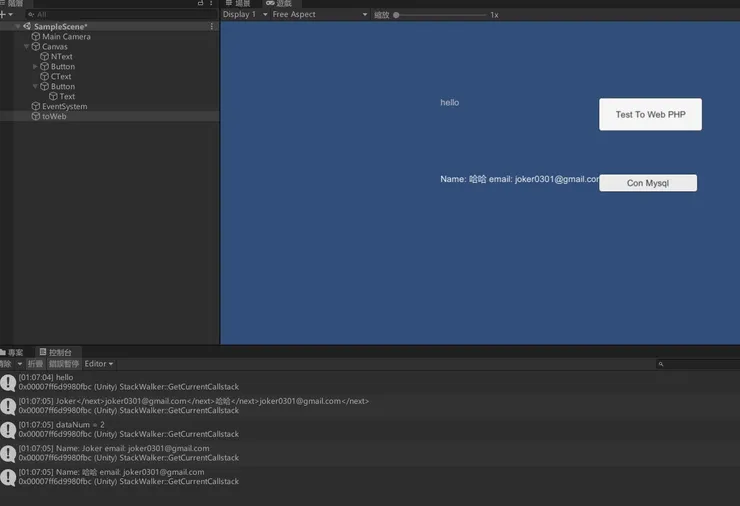Click the console search input field
The width and height of the screenshot is (740, 506).
[698, 364]
